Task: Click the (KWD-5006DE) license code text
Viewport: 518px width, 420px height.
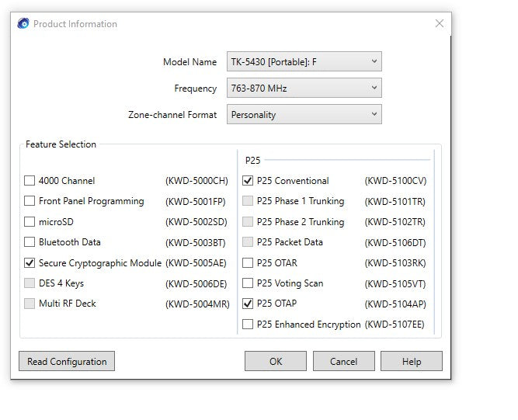Action: coord(196,283)
